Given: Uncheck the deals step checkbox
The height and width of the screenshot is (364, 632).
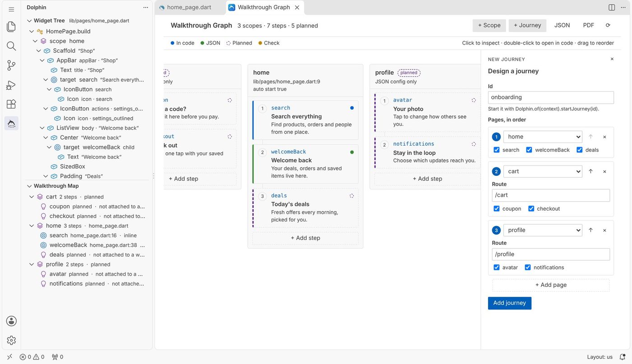Looking at the screenshot, I should click(x=580, y=150).
